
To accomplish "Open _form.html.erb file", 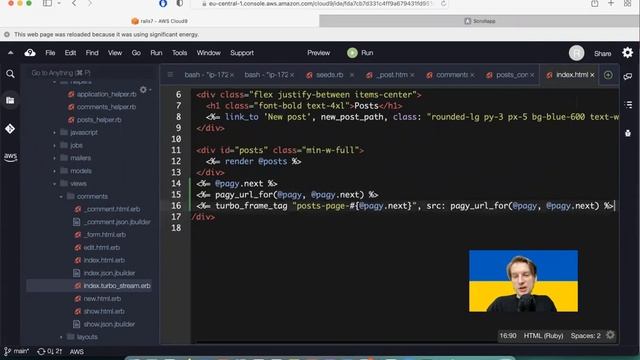I will point(104,235).
